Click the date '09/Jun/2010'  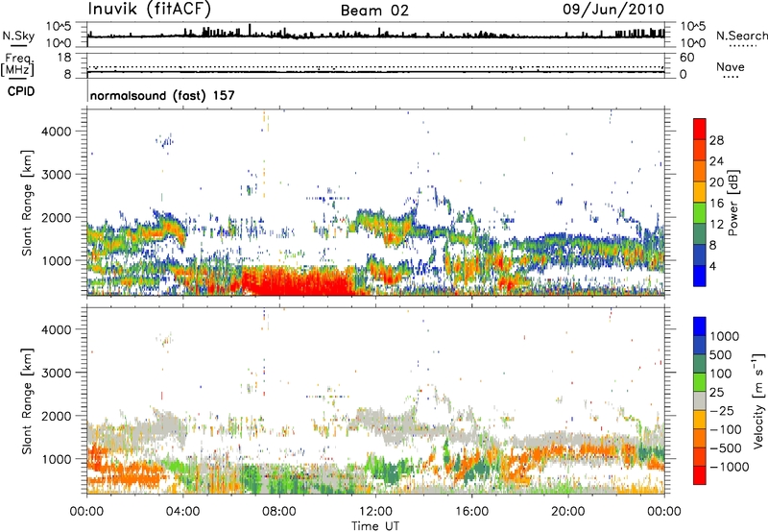point(613,10)
